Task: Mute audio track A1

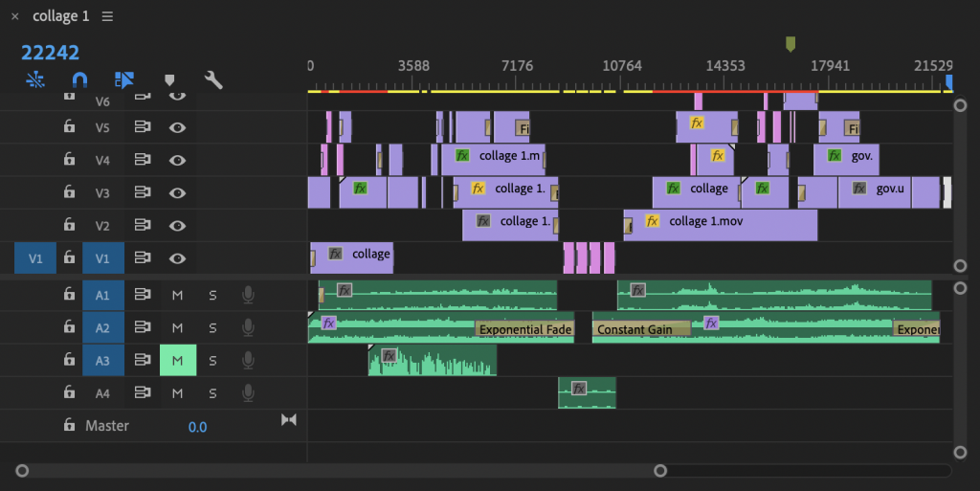Action: 177,295
